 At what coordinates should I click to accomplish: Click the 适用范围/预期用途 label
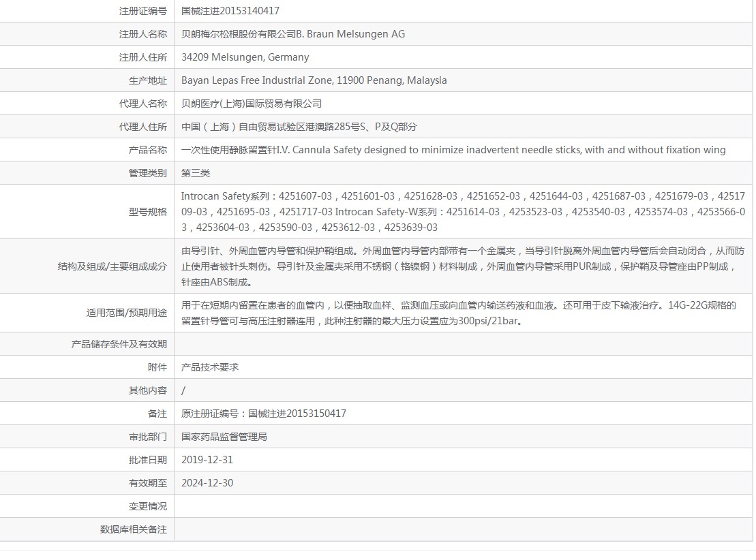pyautogui.click(x=126, y=313)
